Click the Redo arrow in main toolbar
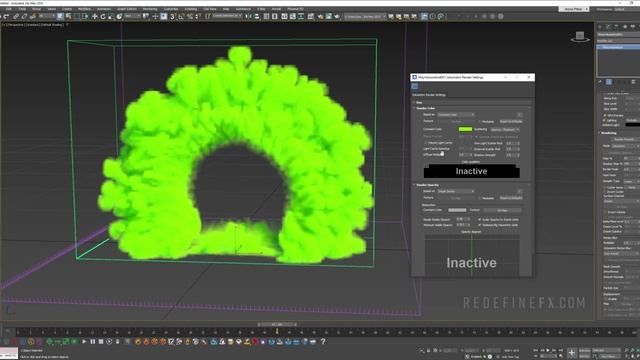The width and height of the screenshot is (640, 360). [x=7, y=16]
